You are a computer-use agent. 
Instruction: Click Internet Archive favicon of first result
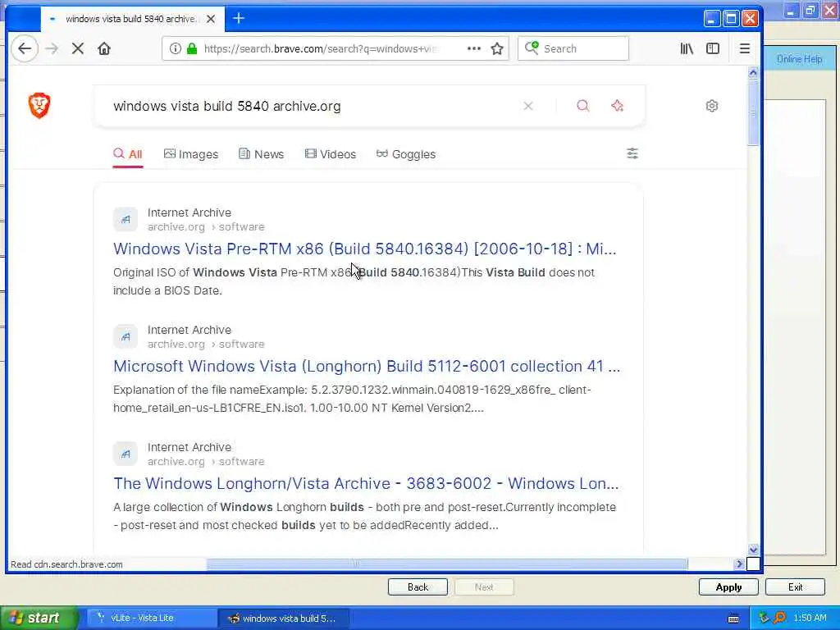(x=126, y=219)
